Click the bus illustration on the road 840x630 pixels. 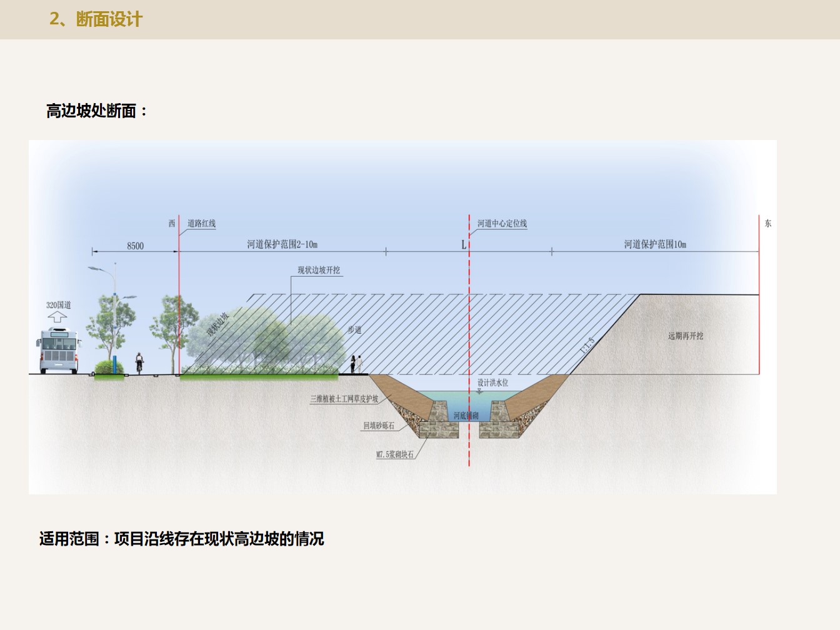(59, 351)
